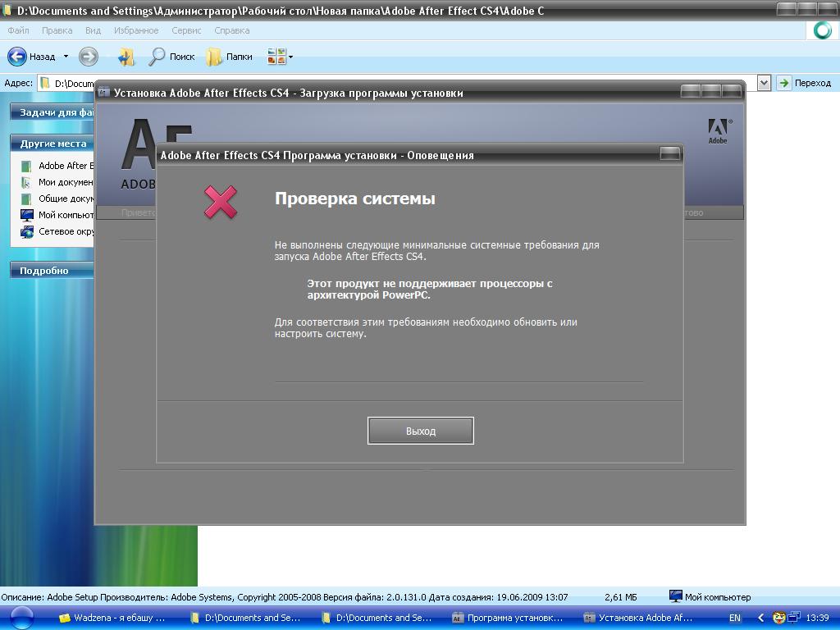Click the blue Назад back arrow icon
Screen dimensions: 840x630
17,57
